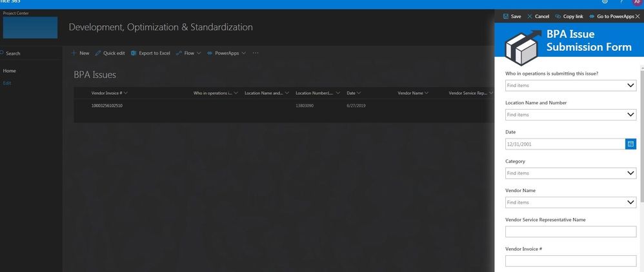Click the Vendor Invoice # input field
The height and width of the screenshot is (272, 644).
(570, 261)
